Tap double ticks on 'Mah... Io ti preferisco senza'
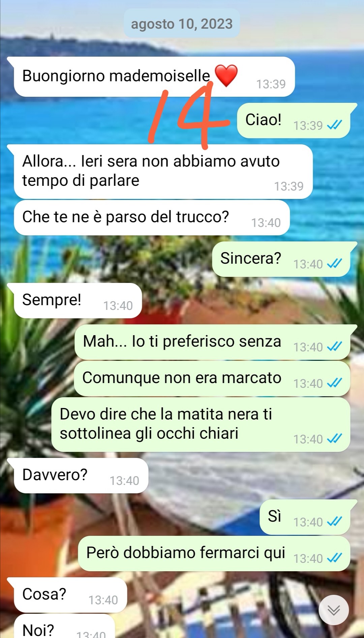 (335, 347)
